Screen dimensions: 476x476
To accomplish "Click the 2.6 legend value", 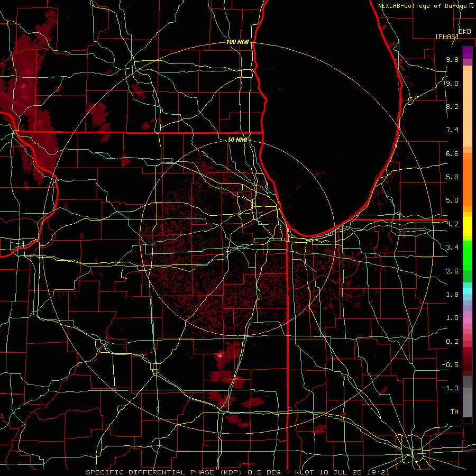I will pyautogui.click(x=452, y=271).
